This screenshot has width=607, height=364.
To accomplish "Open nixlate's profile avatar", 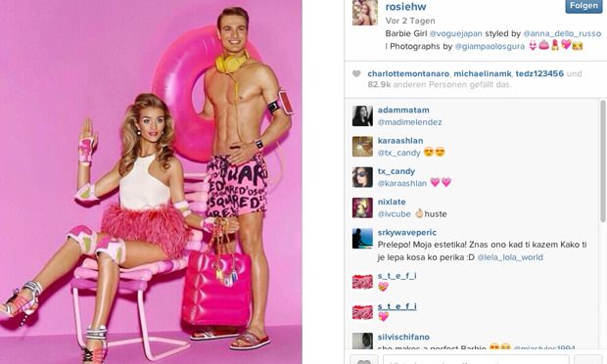I will 362,207.
